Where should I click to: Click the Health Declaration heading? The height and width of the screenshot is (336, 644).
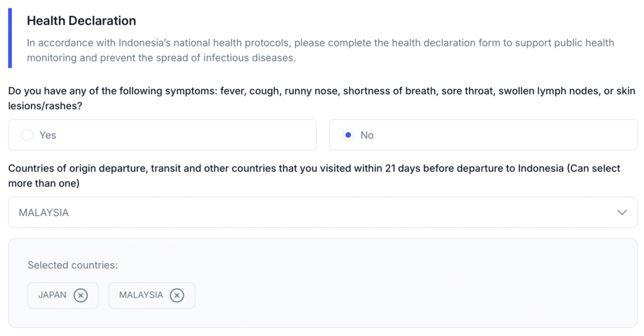(81, 21)
